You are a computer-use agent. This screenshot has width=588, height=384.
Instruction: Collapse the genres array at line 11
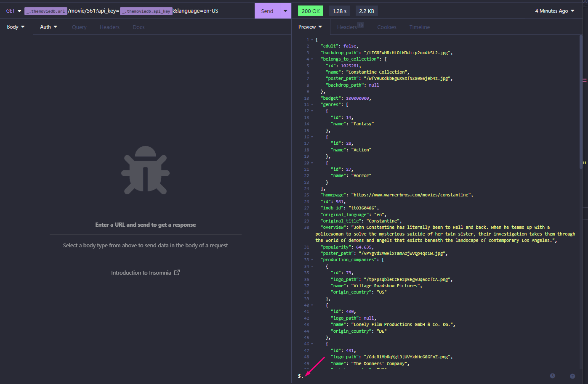click(x=312, y=105)
